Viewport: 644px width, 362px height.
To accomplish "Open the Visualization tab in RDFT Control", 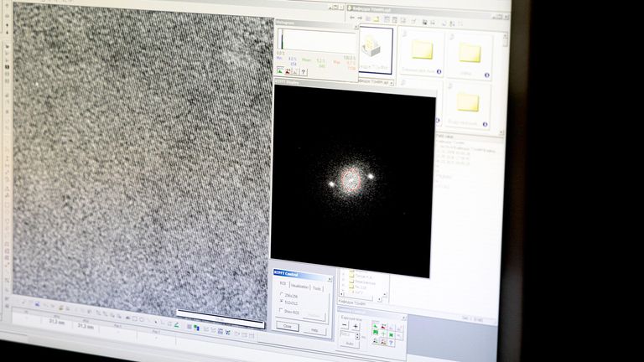I will [x=299, y=287].
